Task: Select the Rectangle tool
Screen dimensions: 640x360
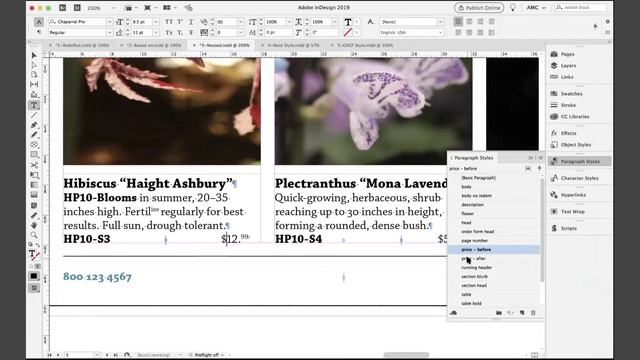Action: (x=34, y=155)
